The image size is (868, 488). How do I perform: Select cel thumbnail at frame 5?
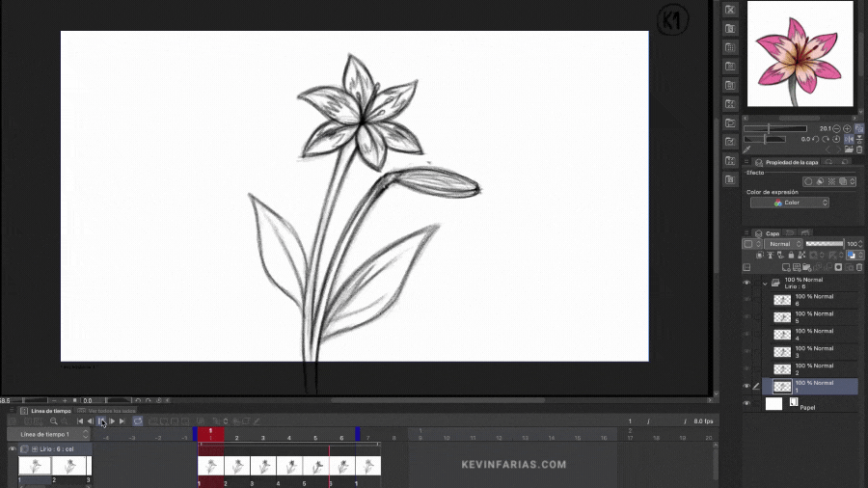coord(316,466)
